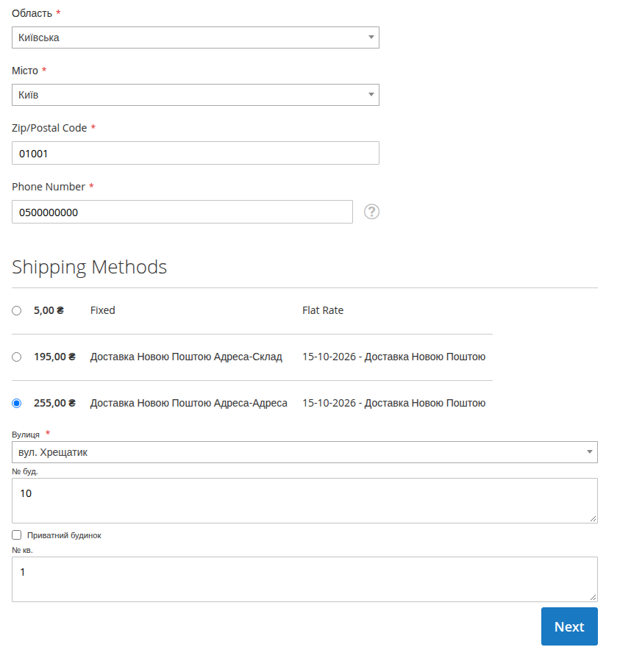Click the Вулиця field label

point(26,435)
